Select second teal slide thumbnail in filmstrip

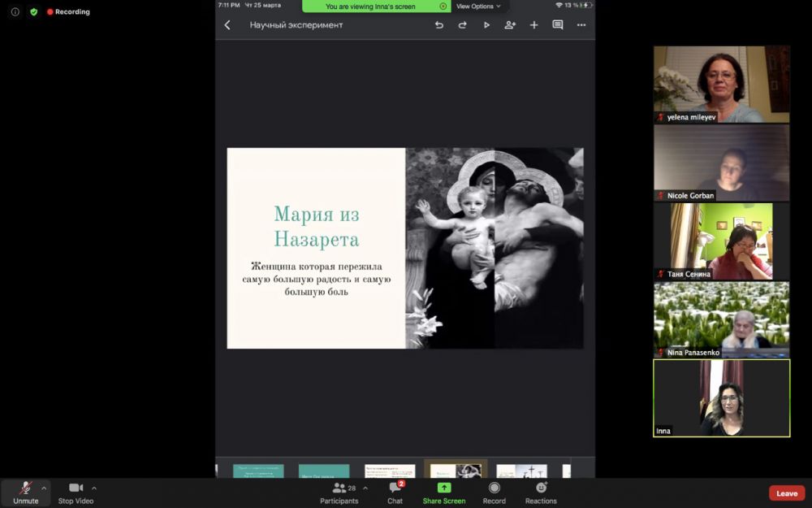(x=324, y=471)
